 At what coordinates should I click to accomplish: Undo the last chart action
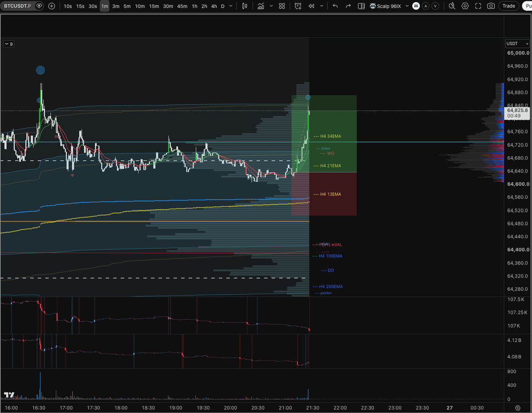335,6
